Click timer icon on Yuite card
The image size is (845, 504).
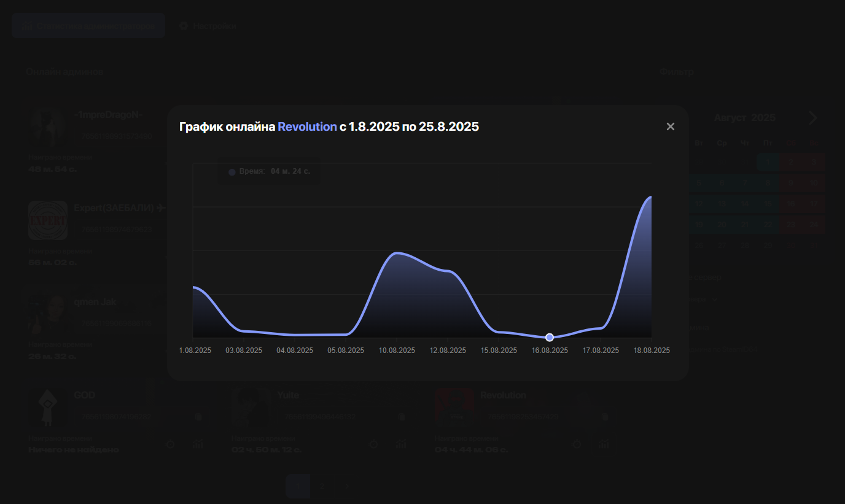pos(373,444)
